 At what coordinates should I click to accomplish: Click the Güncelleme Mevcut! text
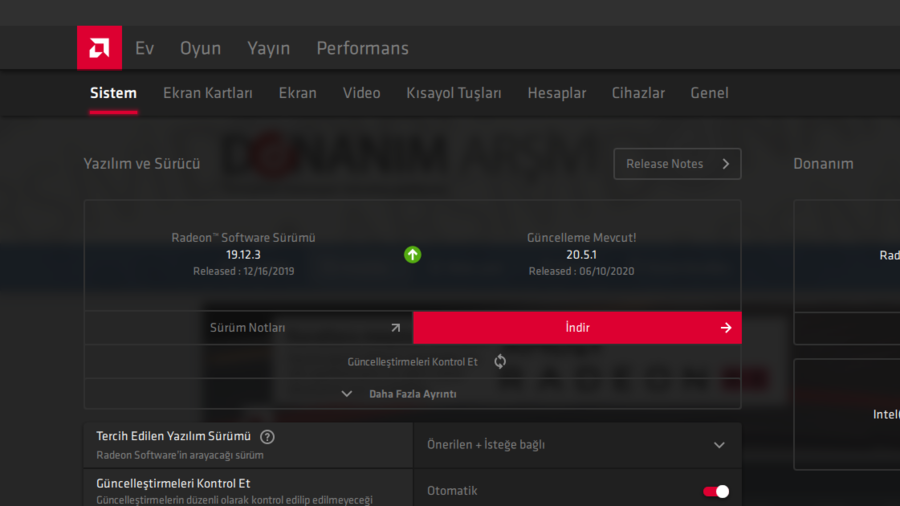[581, 238]
